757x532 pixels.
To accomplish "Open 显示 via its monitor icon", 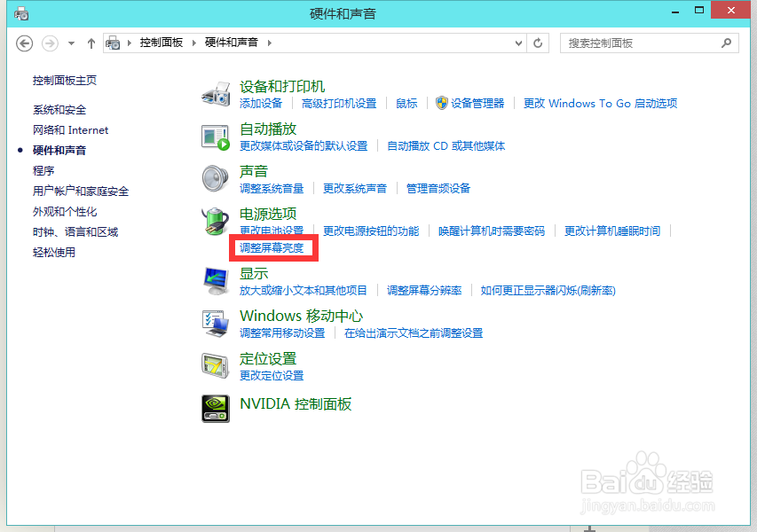I will coord(215,280).
